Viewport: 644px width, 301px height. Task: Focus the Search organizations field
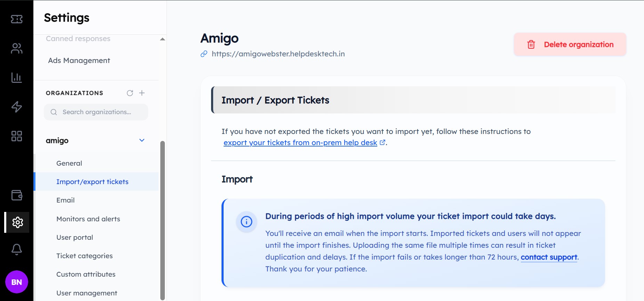coord(96,112)
